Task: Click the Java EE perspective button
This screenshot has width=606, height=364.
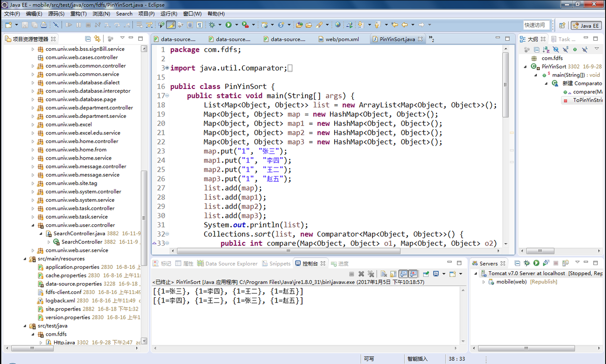Action: tap(586, 26)
